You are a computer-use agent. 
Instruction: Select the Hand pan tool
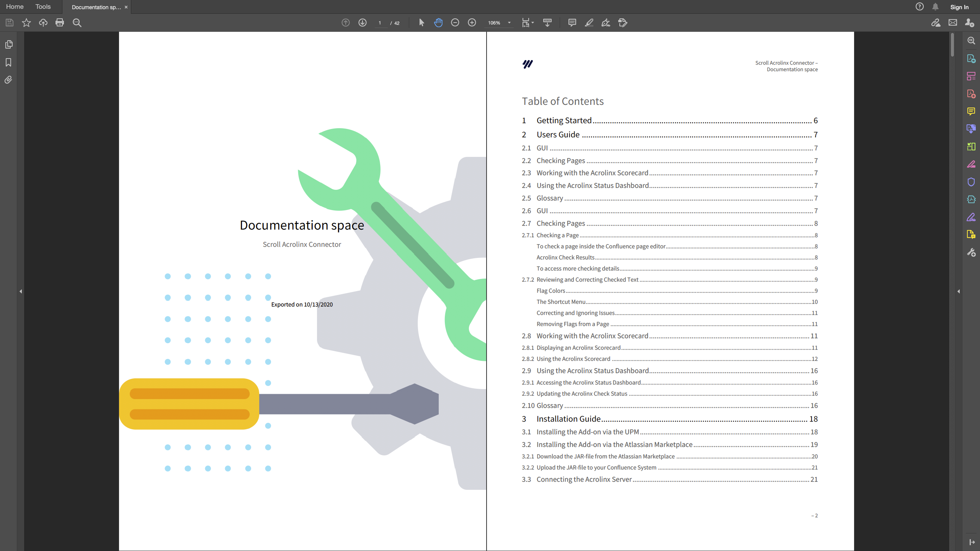438,23
